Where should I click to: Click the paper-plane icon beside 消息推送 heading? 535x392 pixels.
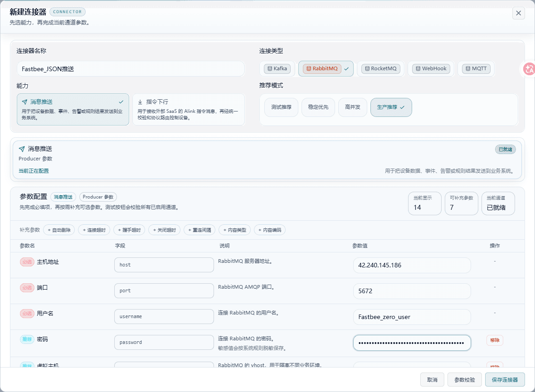(x=21, y=149)
